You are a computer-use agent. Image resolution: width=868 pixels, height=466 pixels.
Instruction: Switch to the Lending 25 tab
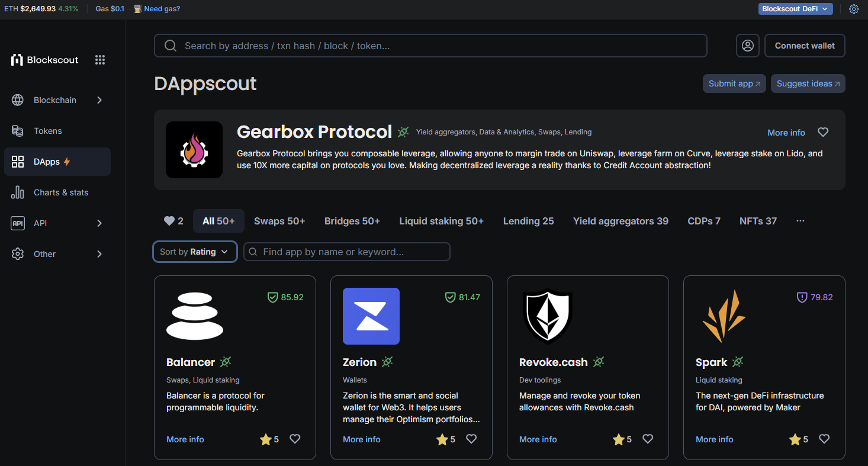pyautogui.click(x=529, y=221)
